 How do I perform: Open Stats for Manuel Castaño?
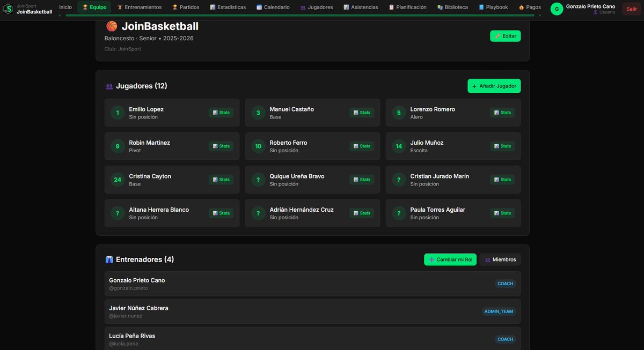pyautogui.click(x=362, y=113)
